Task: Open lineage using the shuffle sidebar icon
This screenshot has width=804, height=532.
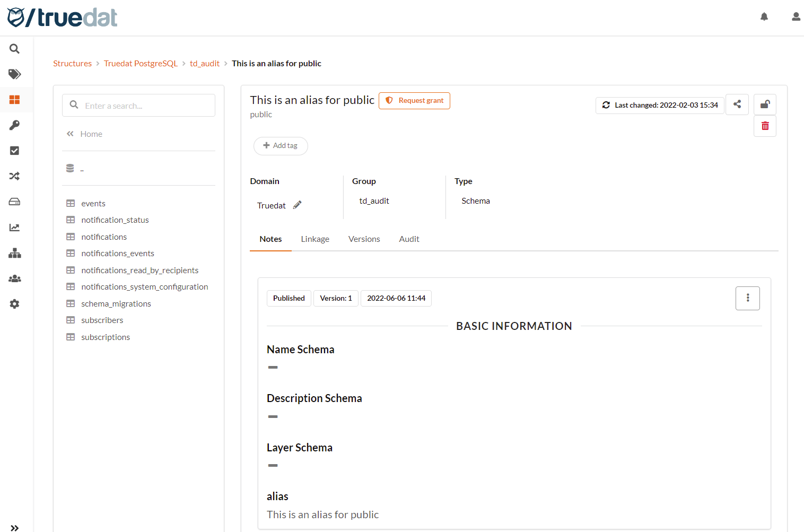Action: (14, 176)
